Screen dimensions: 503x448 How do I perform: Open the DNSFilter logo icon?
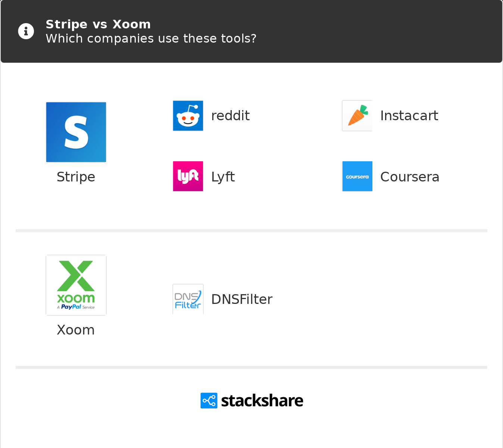coord(188,299)
